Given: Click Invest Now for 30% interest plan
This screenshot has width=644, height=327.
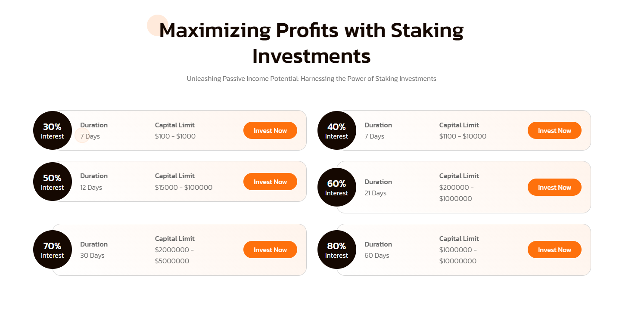Looking at the screenshot, I should (270, 131).
